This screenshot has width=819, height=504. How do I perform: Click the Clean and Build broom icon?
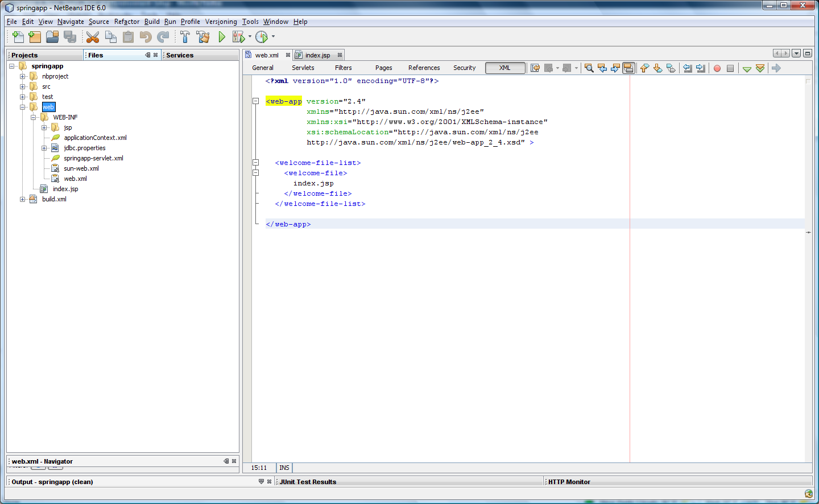click(202, 37)
